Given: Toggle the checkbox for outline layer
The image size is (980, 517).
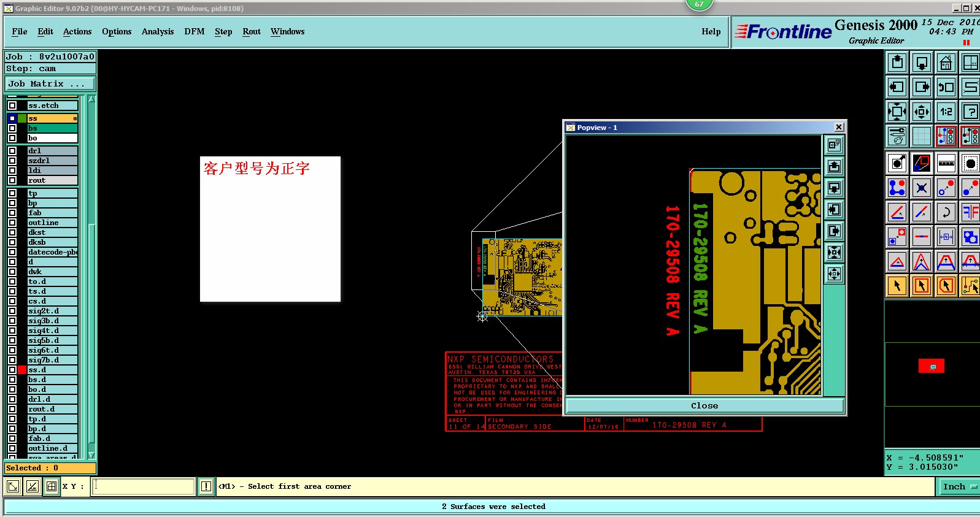Looking at the screenshot, I should [x=12, y=223].
